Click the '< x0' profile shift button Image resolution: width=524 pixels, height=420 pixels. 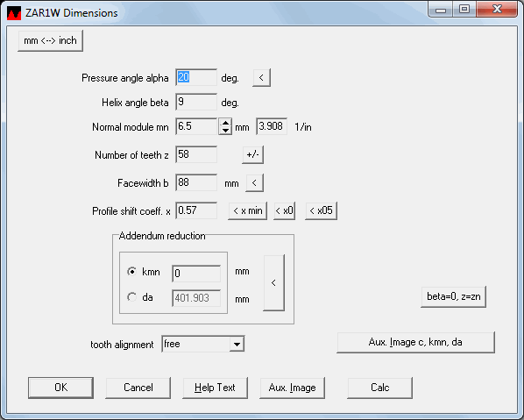click(x=285, y=210)
